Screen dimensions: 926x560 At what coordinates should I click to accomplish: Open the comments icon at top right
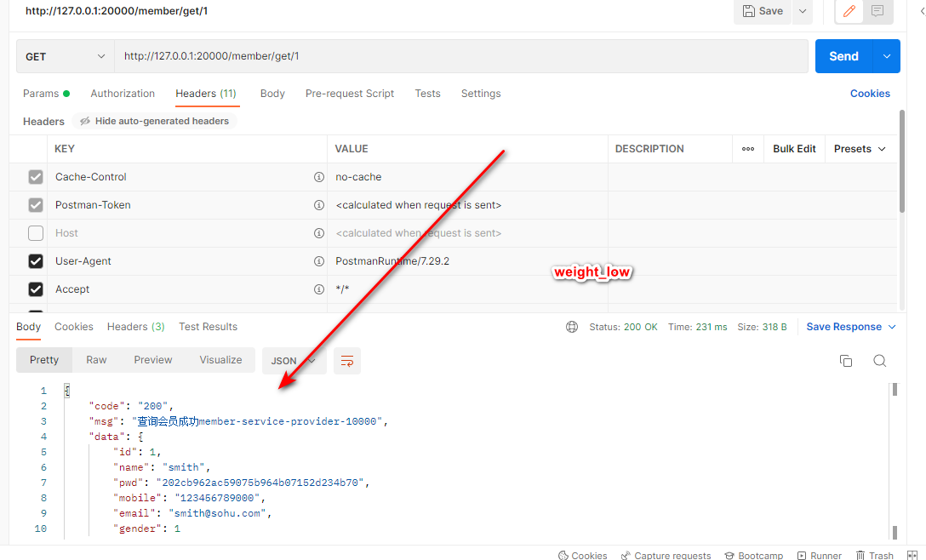pos(877,10)
